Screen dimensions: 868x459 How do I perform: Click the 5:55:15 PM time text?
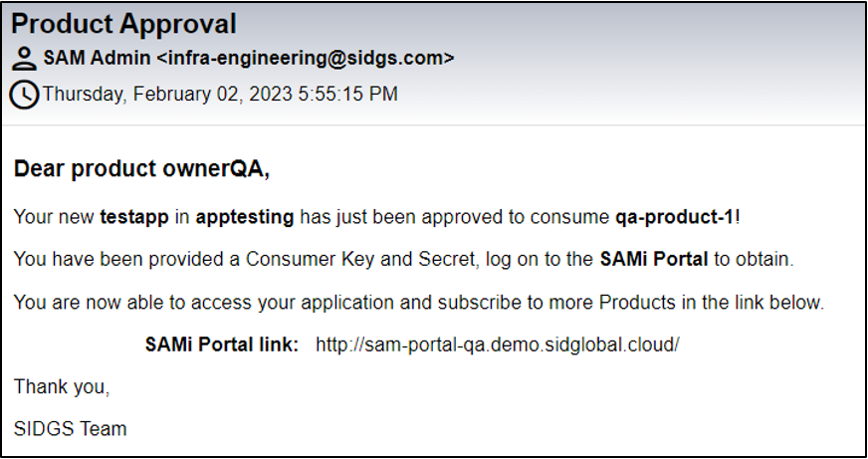tap(347, 94)
